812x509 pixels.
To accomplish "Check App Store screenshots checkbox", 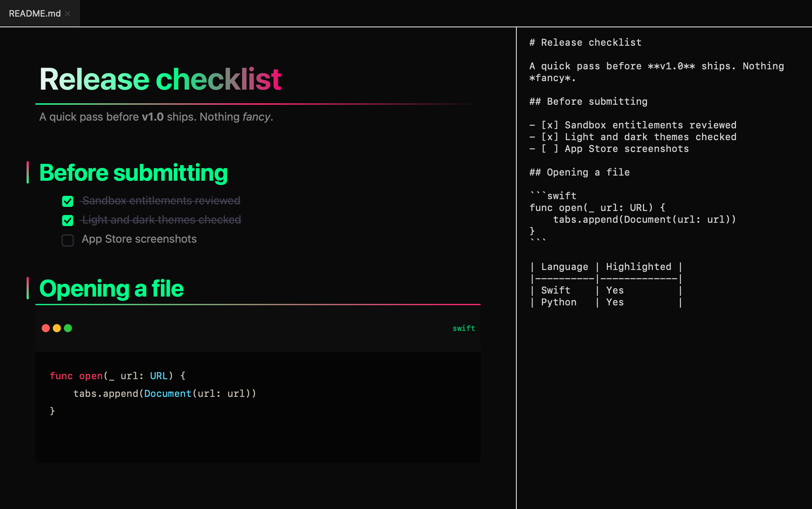I will point(68,240).
